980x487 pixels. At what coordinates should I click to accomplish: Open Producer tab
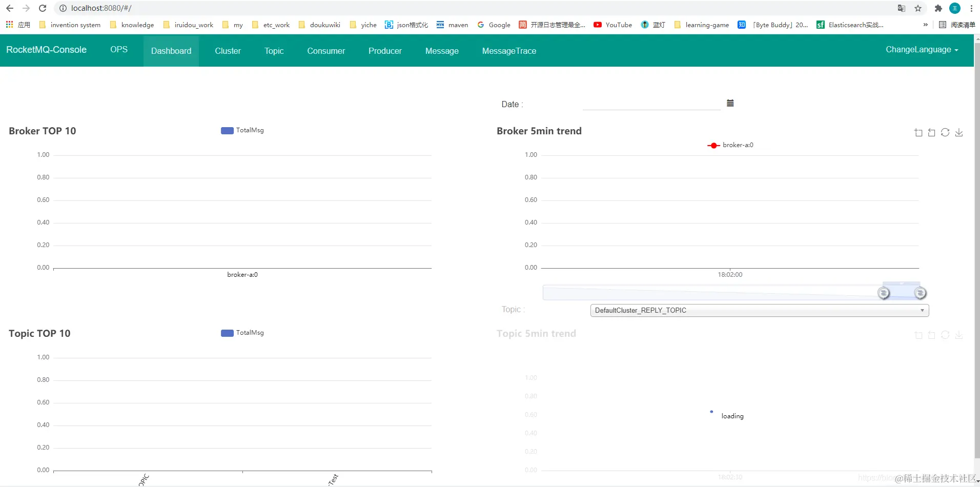385,51
